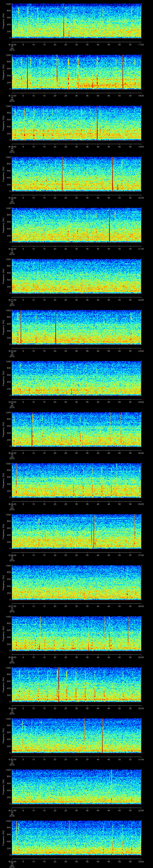153x868 pixels.
Task: Open the last spectrogram panel starting at 8:32:00
Action: [77, 838]
